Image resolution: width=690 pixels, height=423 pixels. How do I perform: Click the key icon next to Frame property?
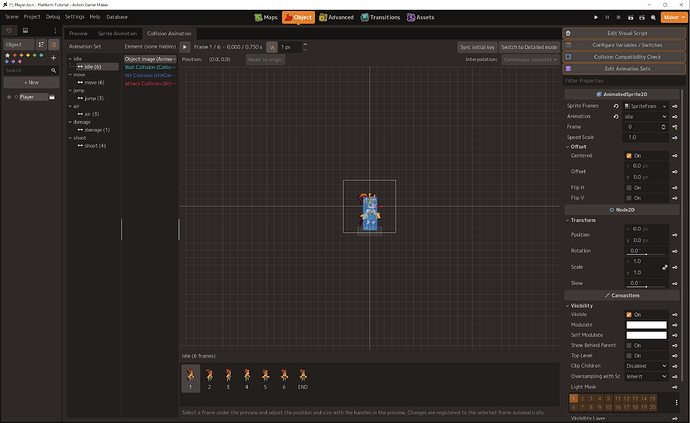click(675, 127)
